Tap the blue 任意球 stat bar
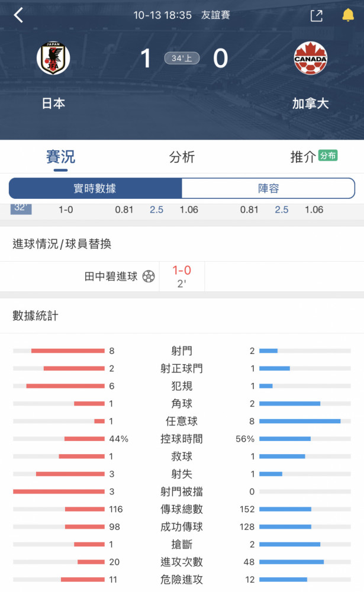Image resolution: width=364 pixels, height=592 pixels. tap(300, 421)
